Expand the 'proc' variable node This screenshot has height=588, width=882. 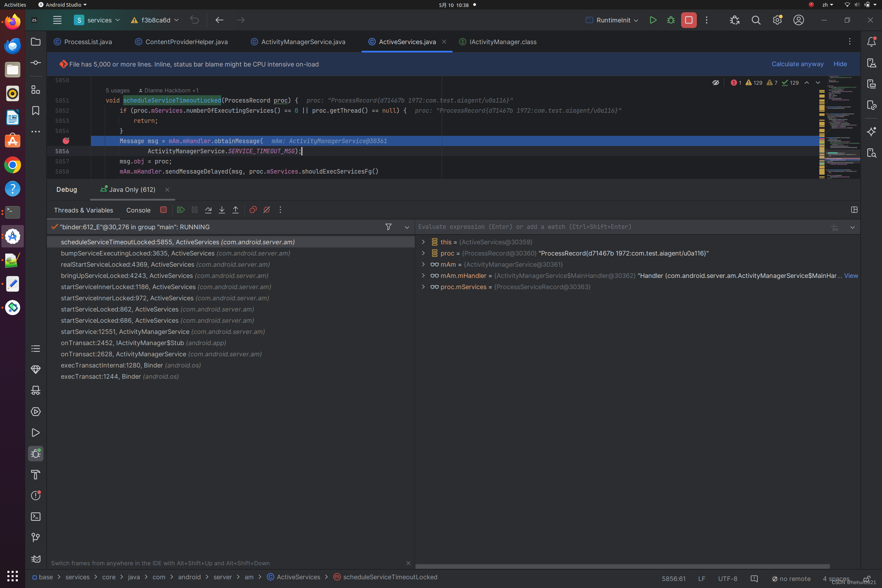[x=423, y=253]
